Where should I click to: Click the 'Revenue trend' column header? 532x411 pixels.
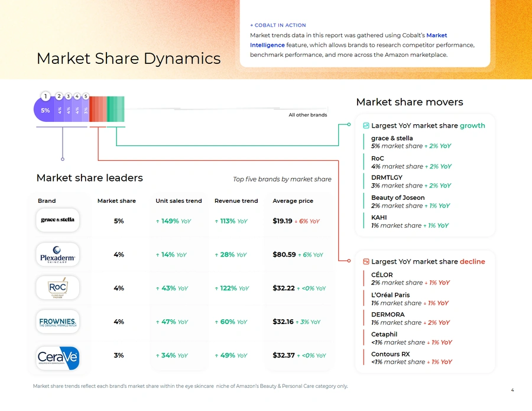pos(236,201)
